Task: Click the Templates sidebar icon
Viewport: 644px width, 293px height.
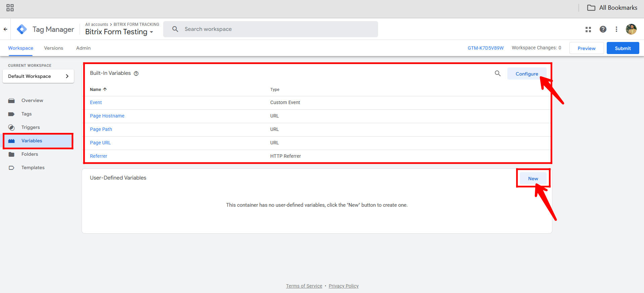Action: coord(11,168)
